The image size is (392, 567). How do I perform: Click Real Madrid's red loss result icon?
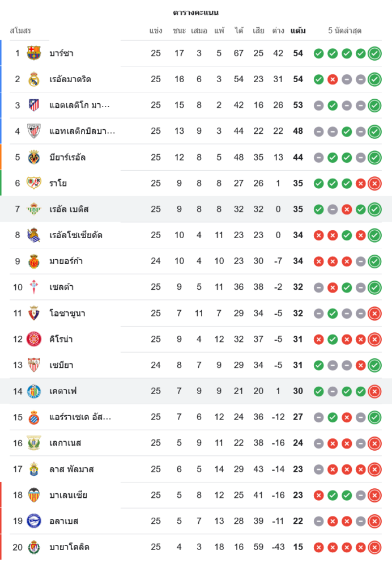pos(333,79)
